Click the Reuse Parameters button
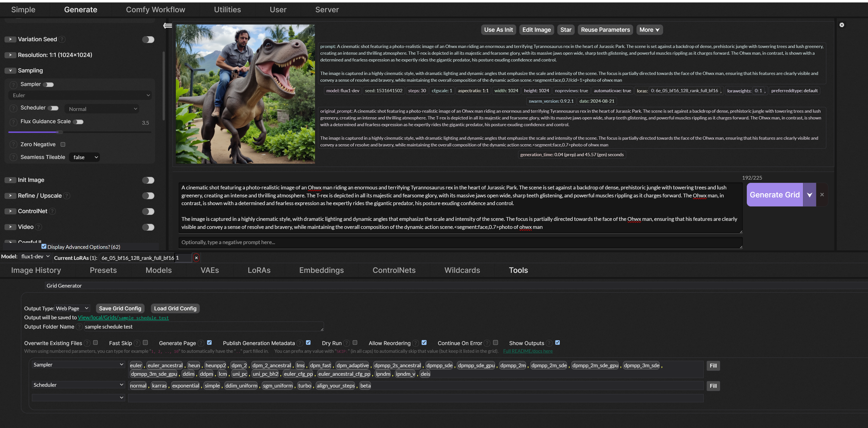 (605, 30)
